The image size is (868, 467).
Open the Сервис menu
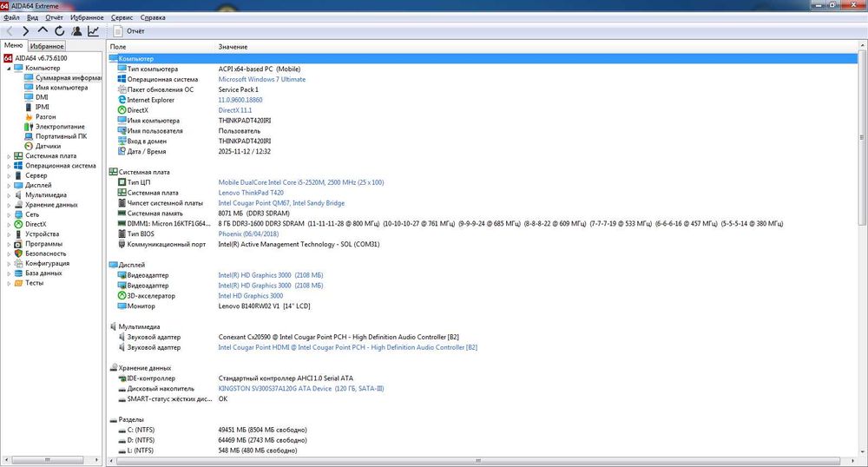click(122, 17)
